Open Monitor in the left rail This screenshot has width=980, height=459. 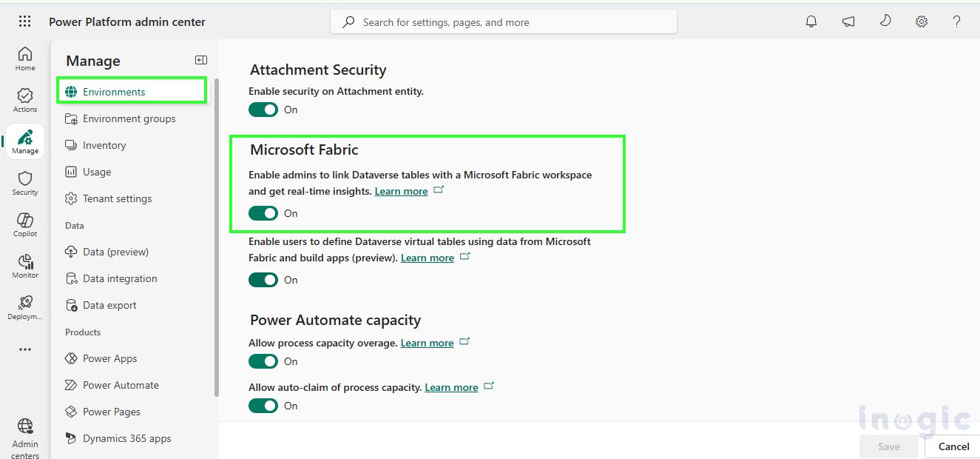click(25, 266)
